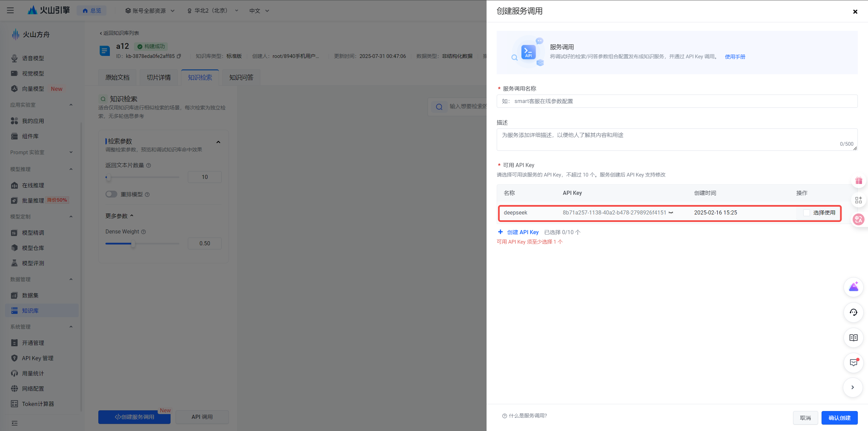Click the API Key 管理 shield icon
Viewport: 868px width, 431px height.
(x=14, y=358)
